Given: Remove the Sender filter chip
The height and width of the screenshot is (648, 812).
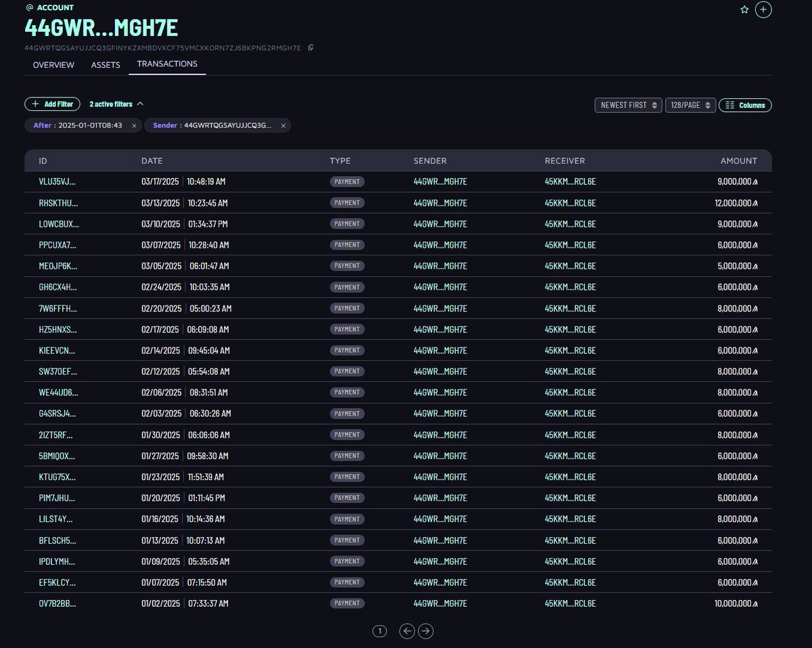Looking at the screenshot, I should (x=284, y=125).
